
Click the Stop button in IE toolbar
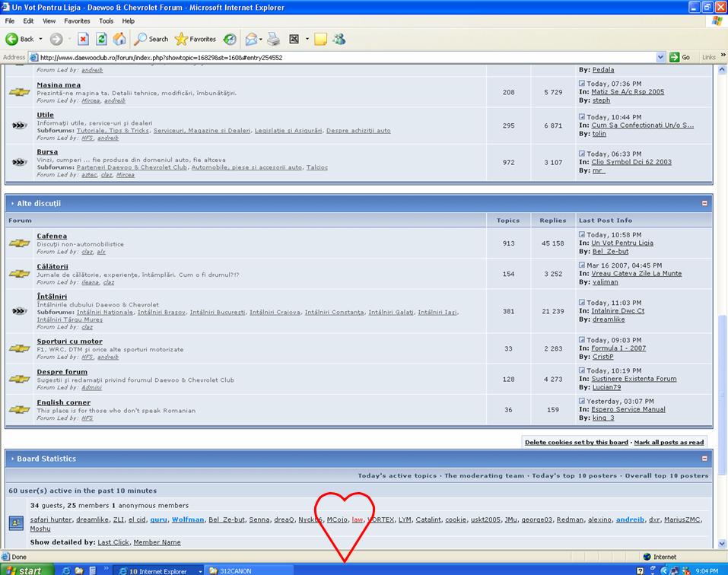click(x=84, y=39)
